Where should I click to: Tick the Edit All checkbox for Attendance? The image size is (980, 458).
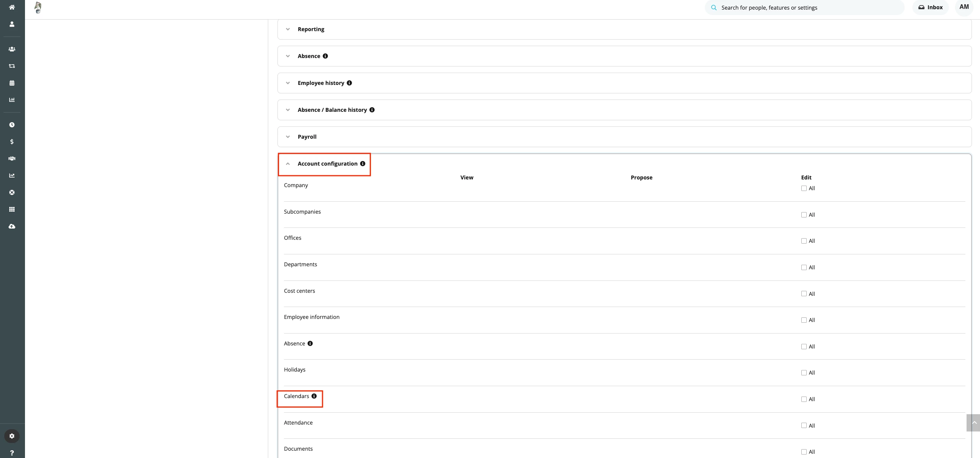(x=804, y=426)
